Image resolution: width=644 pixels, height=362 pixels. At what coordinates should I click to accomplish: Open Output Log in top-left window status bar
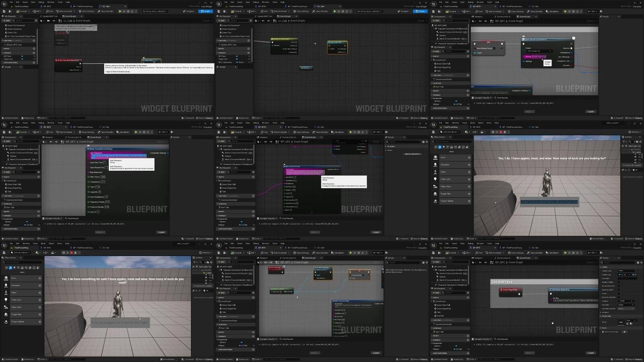tap(29, 118)
